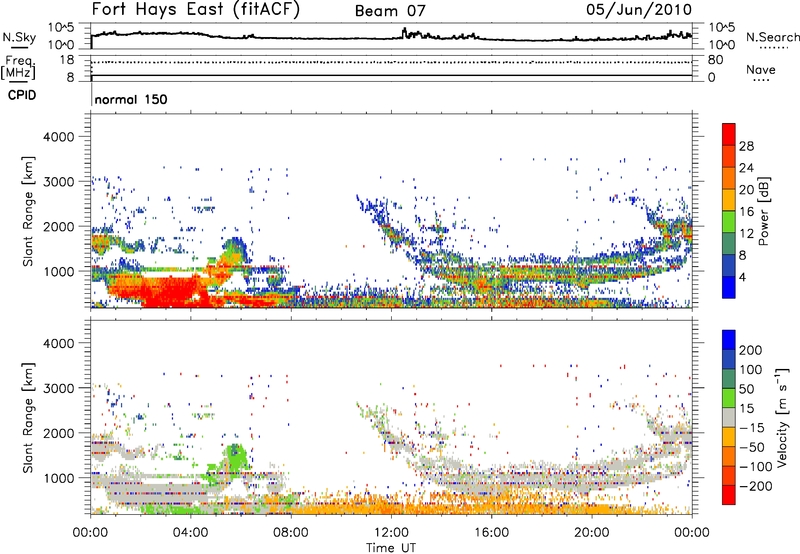Click the 'CPID' row label
Viewport: 800px width, 554px height.
tap(22, 95)
